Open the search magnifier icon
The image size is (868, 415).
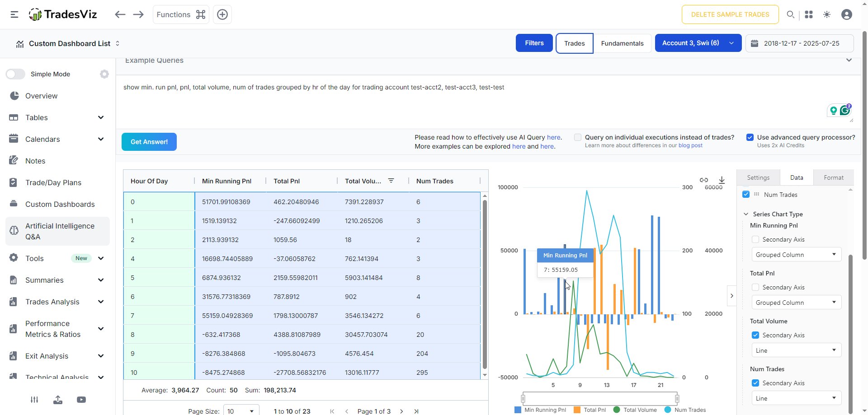(x=790, y=14)
